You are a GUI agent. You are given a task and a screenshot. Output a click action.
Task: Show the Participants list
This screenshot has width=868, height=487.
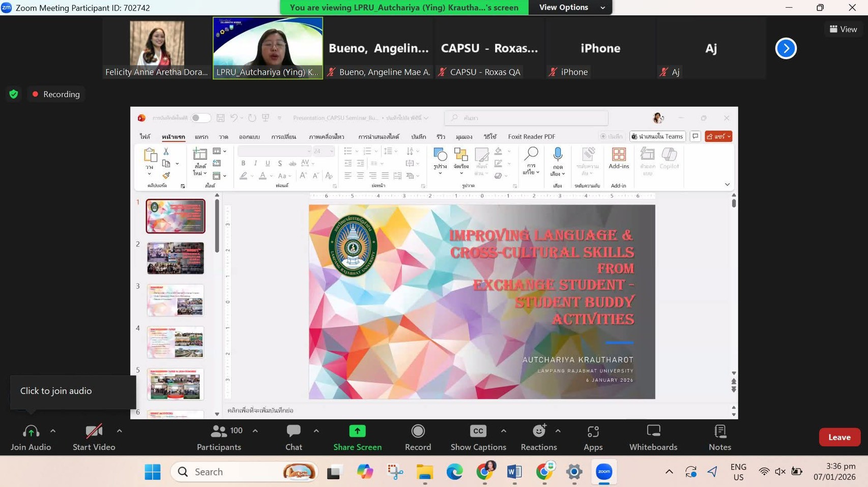point(219,437)
